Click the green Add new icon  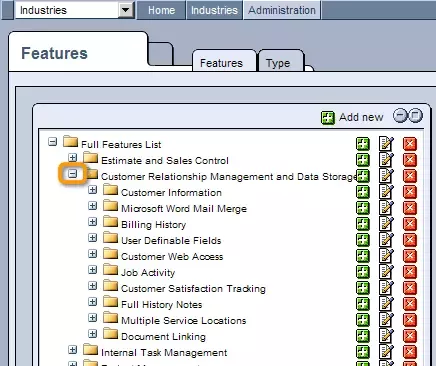(x=328, y=118)
